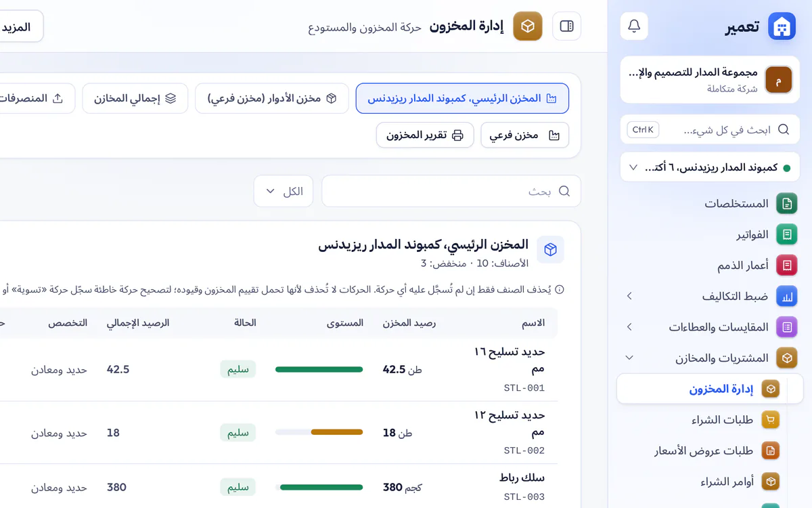Expand the ضبط التكاليف section chevron

pyautogui.click(x=629, y=296)
